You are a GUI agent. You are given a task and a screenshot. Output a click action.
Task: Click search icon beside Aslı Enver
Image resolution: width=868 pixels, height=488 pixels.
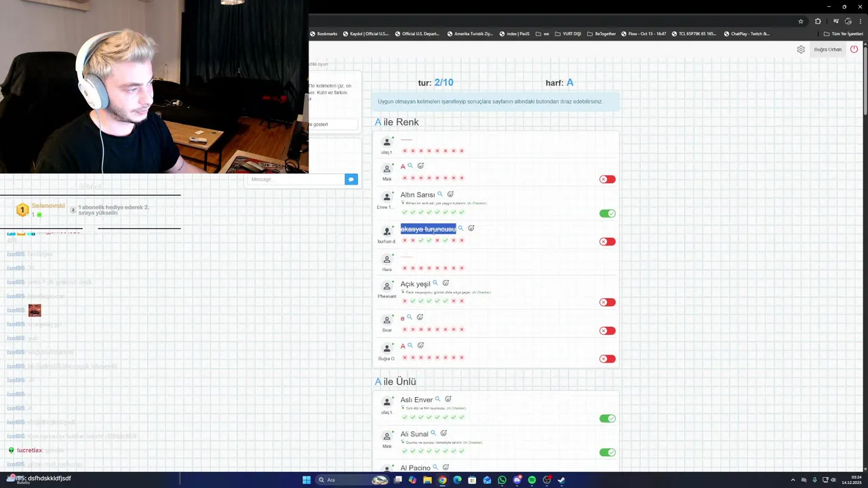[438, 399]
